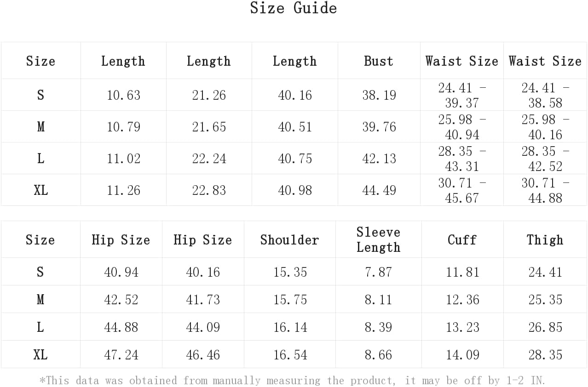Click the first Length value 10.63
The image size is (588, 387).
coord(123,95)
